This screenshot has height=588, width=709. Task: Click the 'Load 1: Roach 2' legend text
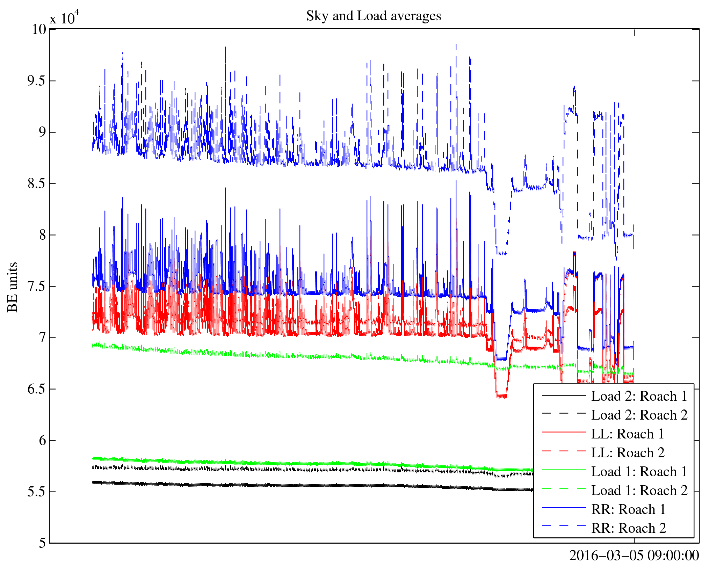pyautogui.click(x=639, y=491)
